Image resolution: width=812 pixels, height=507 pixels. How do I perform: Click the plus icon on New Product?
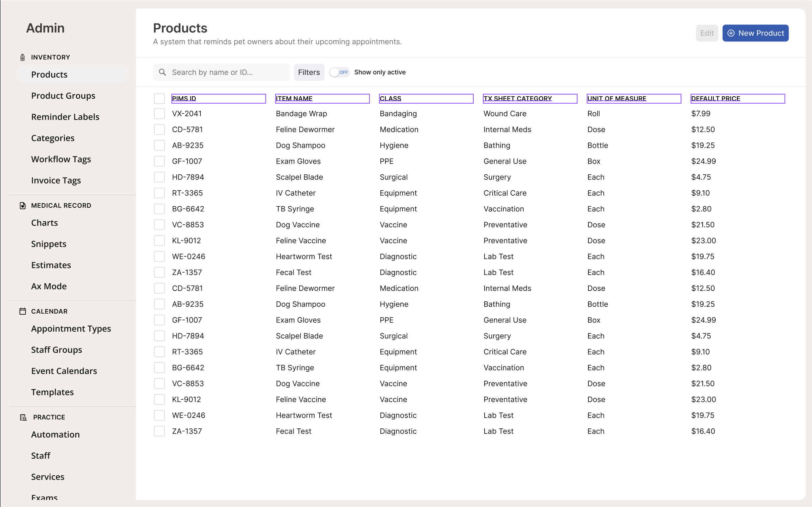coord(731,33)
